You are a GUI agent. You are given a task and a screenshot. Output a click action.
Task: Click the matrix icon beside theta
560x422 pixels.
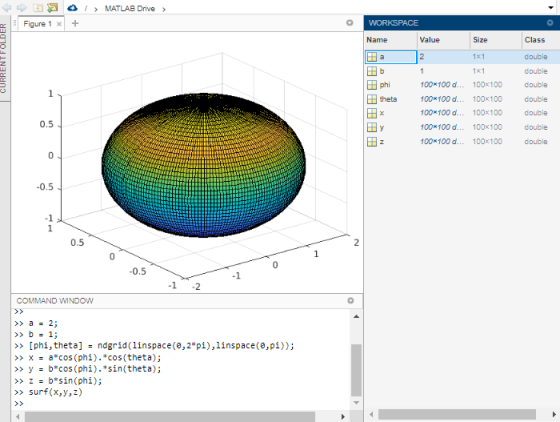(372, 99)
